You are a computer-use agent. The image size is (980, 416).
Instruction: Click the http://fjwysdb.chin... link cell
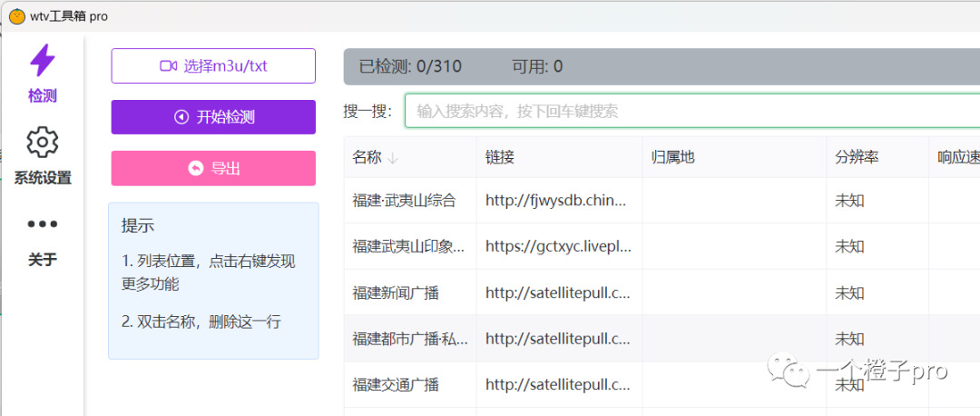pos(555,201)
